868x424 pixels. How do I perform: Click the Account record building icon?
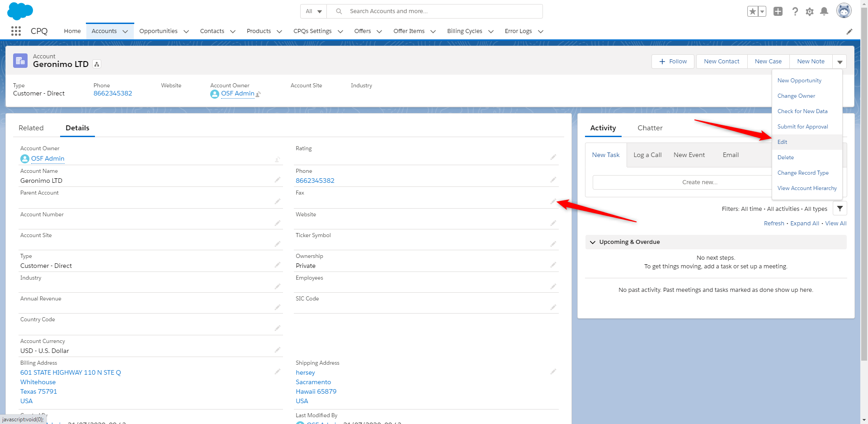click(x=20, y=61)
